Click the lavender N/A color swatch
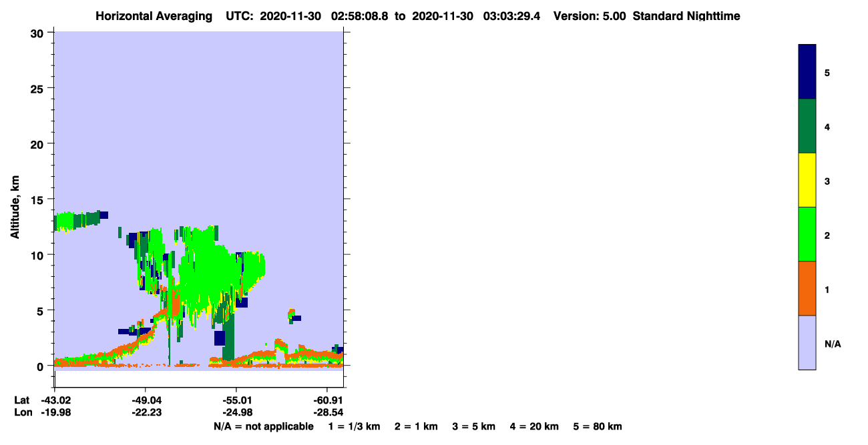Screen dimensions: 868x445 807,342
